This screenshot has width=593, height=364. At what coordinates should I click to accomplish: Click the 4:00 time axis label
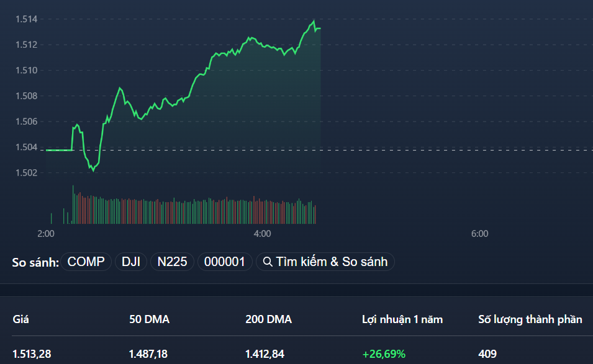(261, 234)
